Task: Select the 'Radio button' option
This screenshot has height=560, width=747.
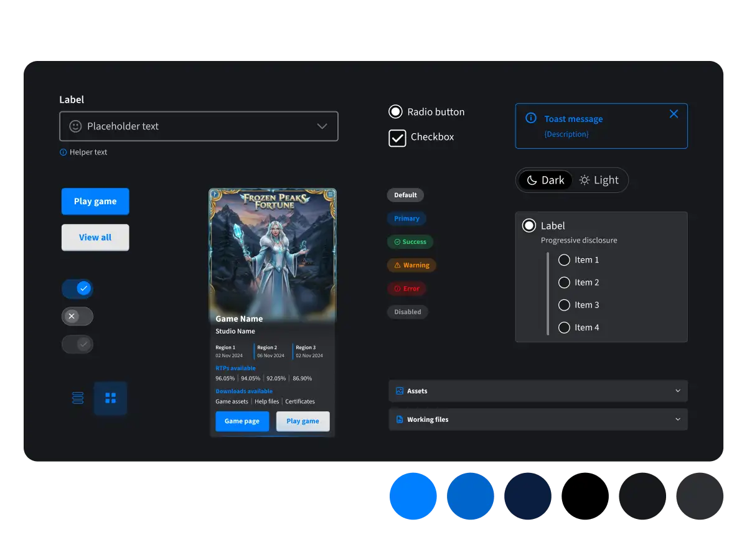Action: coord(395,112)
